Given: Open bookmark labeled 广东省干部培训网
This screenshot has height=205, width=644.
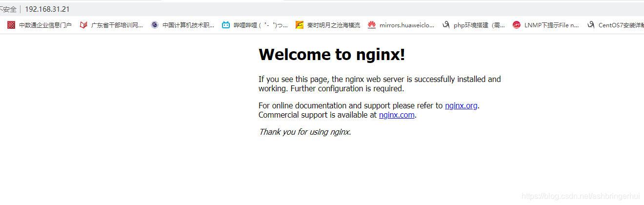Looking at the screenshot, I should click(117, 25).
